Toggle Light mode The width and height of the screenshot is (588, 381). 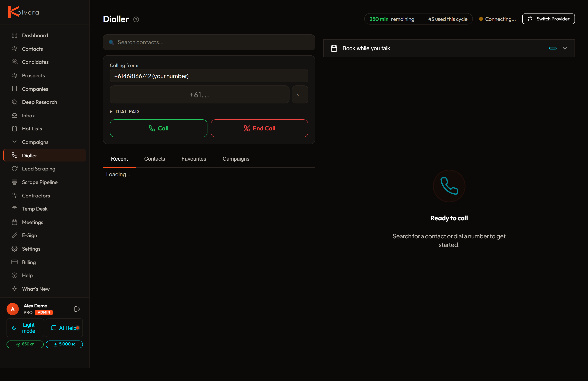(x=25, y=328)
